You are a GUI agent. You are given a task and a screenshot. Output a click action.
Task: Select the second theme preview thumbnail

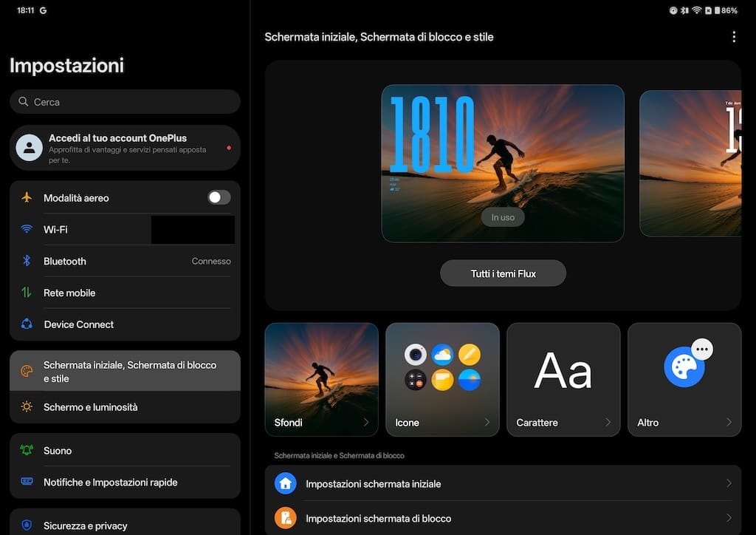click(x=690, y=163)
